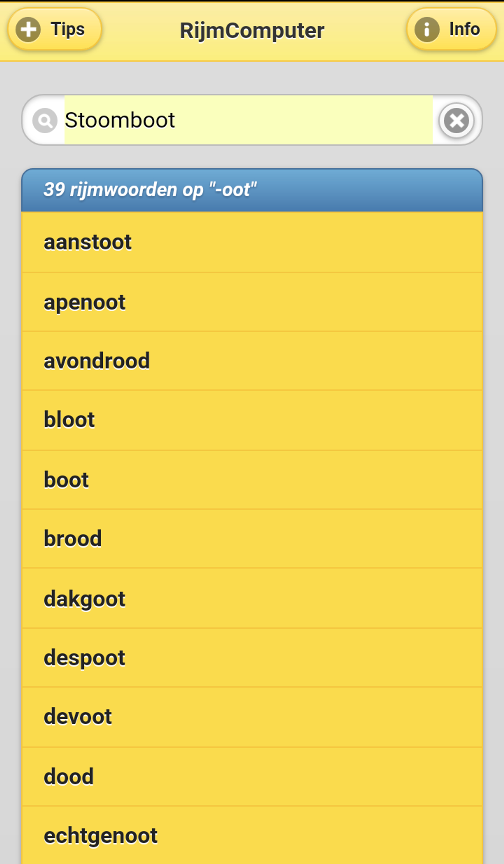The height and width of the screenshot is (864, 504).
Task: Click the plus icon beside Tips
Action: coord(28,29)
